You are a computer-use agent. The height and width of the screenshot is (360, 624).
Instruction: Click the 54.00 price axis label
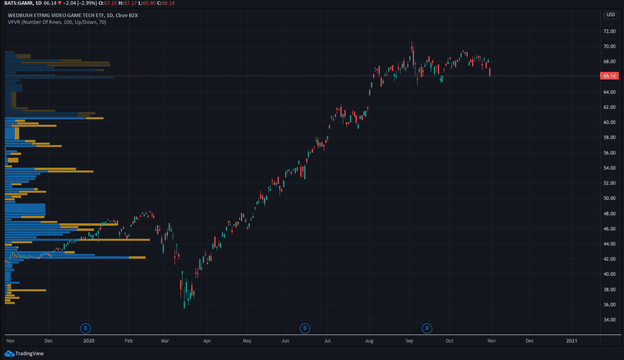click(609, 168)
